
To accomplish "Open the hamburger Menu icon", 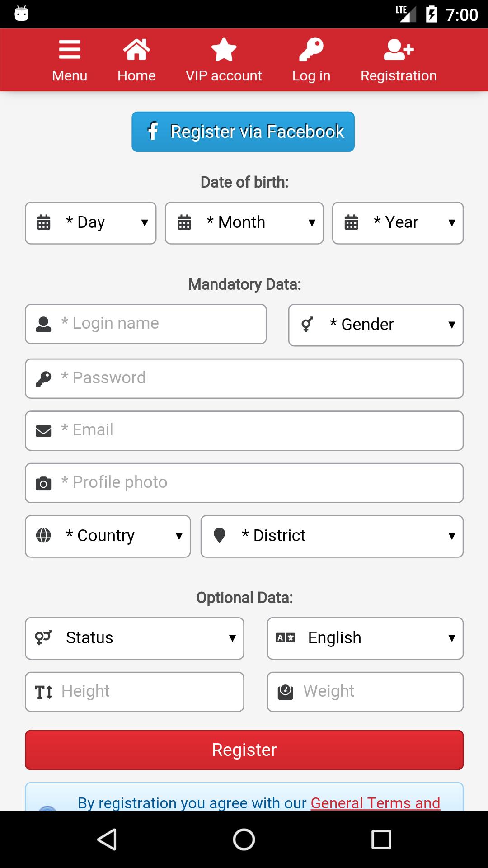I will point(70,50).
